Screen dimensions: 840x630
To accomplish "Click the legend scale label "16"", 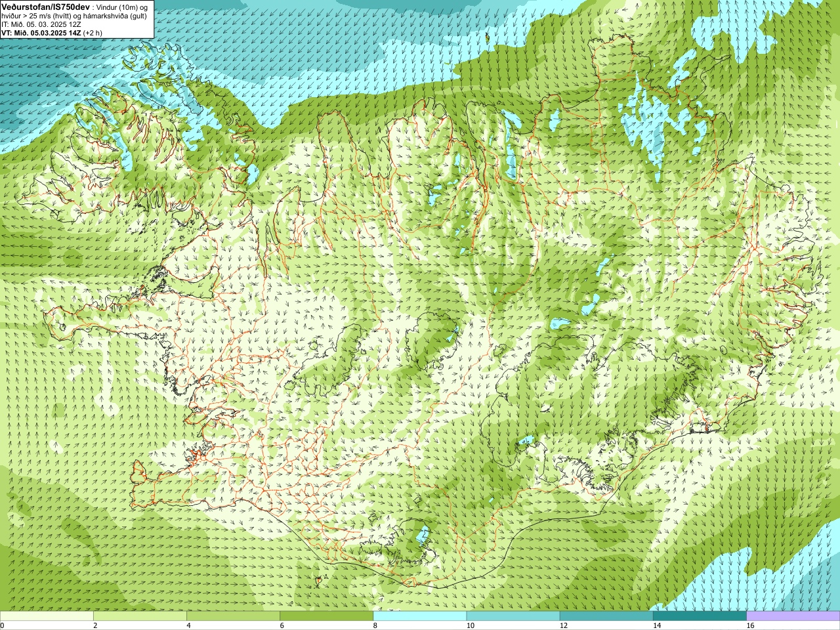I will pyautogui.click(x=750, y=625).
